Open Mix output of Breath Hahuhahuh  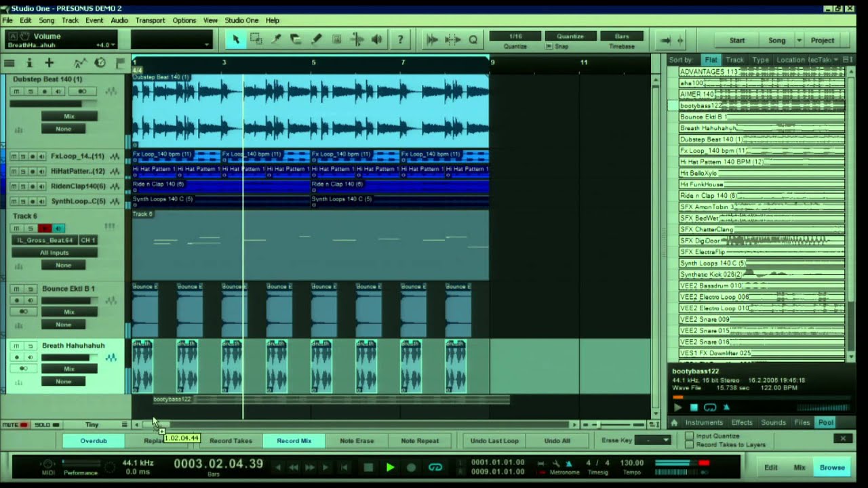[x=69, y=369]
